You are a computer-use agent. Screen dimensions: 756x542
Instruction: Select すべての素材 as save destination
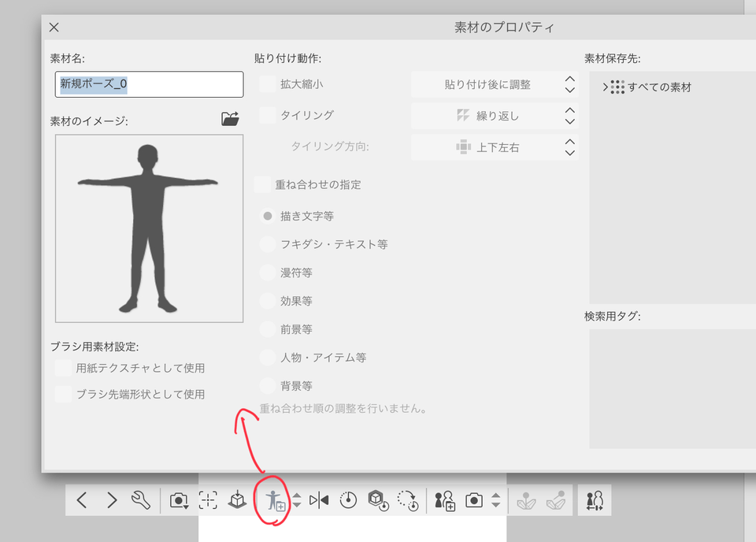(x=659, y=87)
